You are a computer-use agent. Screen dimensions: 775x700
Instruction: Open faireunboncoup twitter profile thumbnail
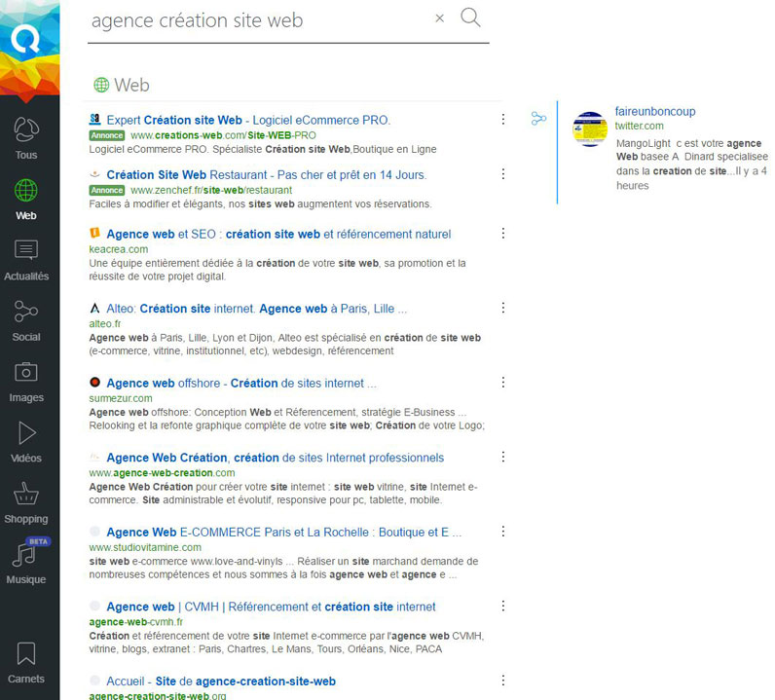click(590, 129)
